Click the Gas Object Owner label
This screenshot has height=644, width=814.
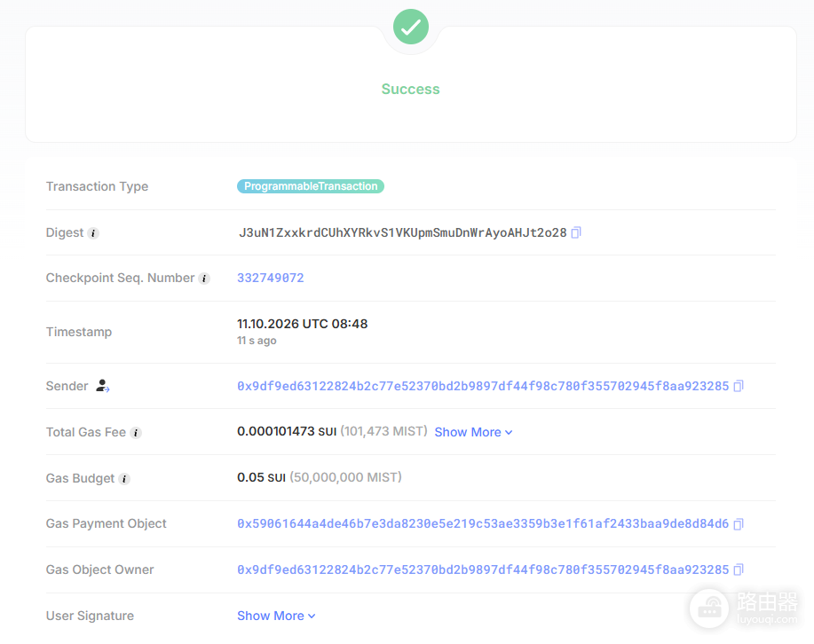tap(99, 569)
